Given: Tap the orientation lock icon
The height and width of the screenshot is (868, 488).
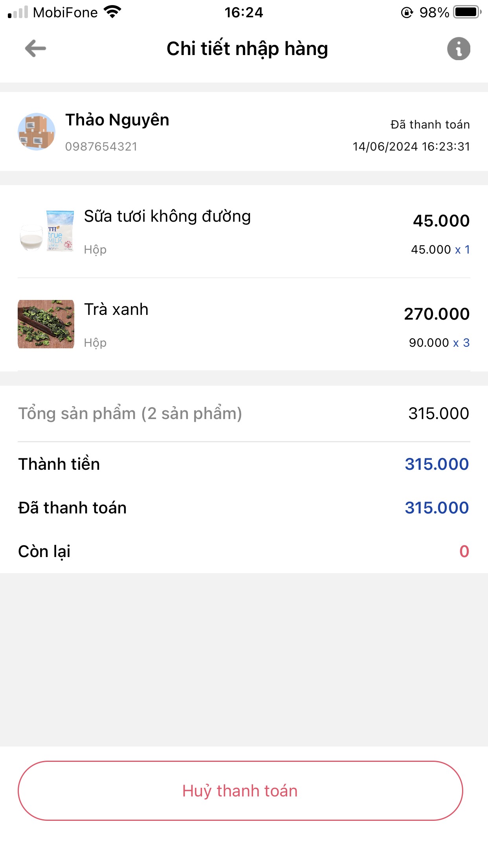Looking at the screenshot, I should [407, 13].
